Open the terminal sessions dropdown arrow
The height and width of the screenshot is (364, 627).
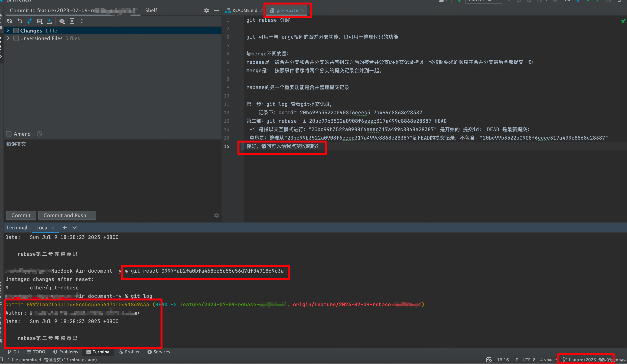coord(74,227)
